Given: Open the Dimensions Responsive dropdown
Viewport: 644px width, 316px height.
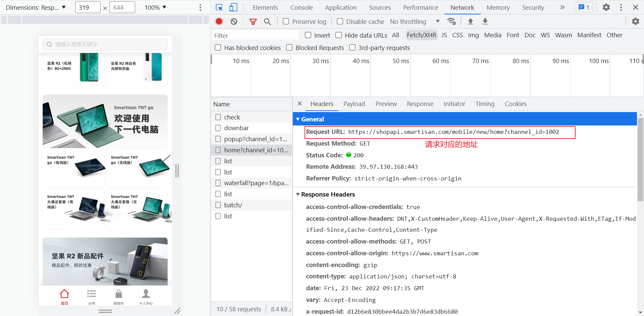Looking at the screenshot, I should 36,7.
